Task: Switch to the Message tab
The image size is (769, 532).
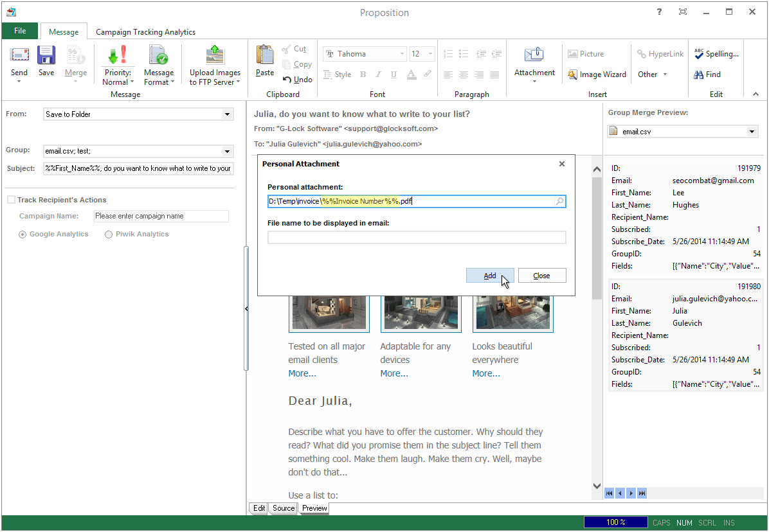Action: tap(64, 32)
